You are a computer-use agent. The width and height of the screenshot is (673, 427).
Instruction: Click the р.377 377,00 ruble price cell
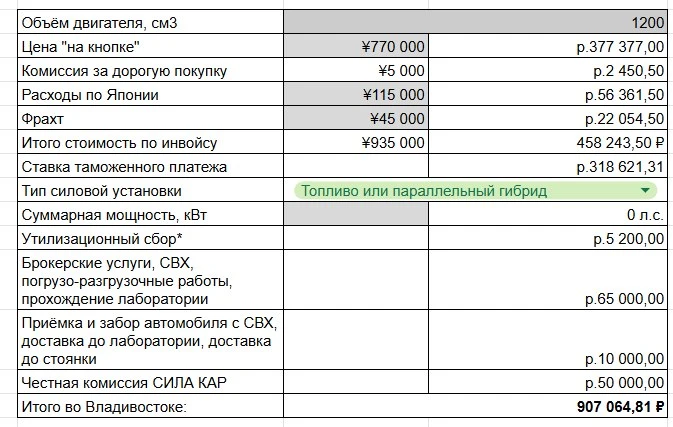(x=548, y=46)
